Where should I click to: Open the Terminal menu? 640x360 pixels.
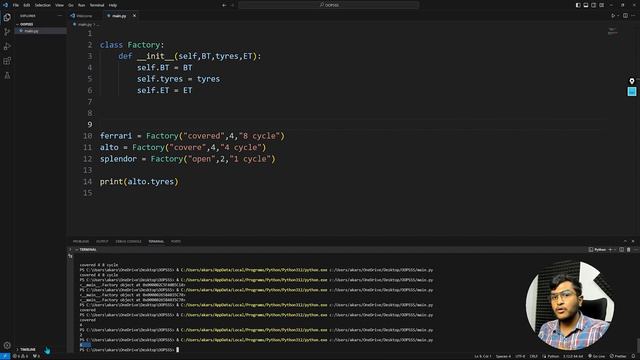pyautogui.click(x=97, y=5)
